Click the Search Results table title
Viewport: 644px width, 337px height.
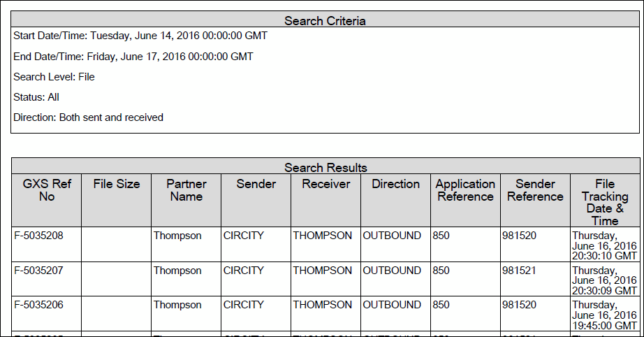[x=325, y=168]
